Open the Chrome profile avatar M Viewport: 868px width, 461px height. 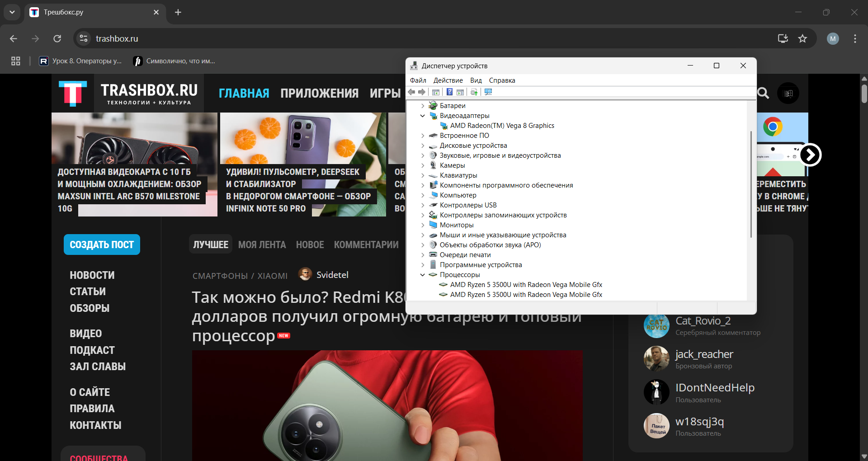tap(833, 38)
